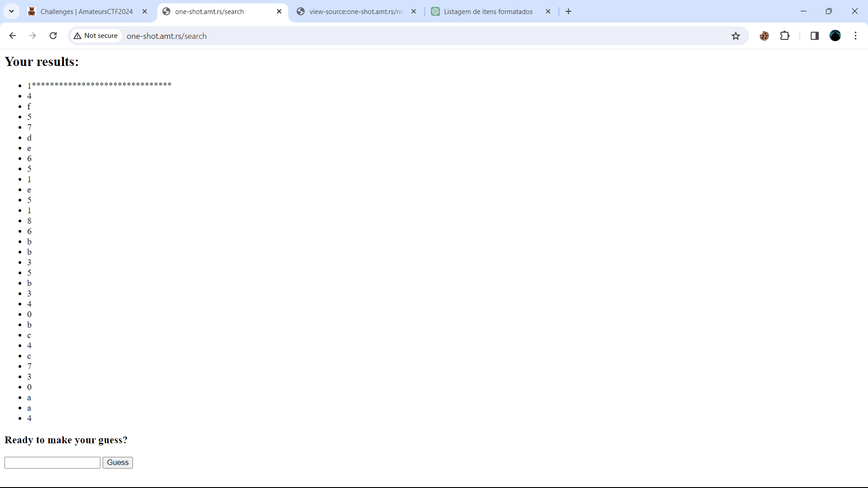Open the Extensions puzzle icon
Screen dimensions: 868x488
coord(785,36)
